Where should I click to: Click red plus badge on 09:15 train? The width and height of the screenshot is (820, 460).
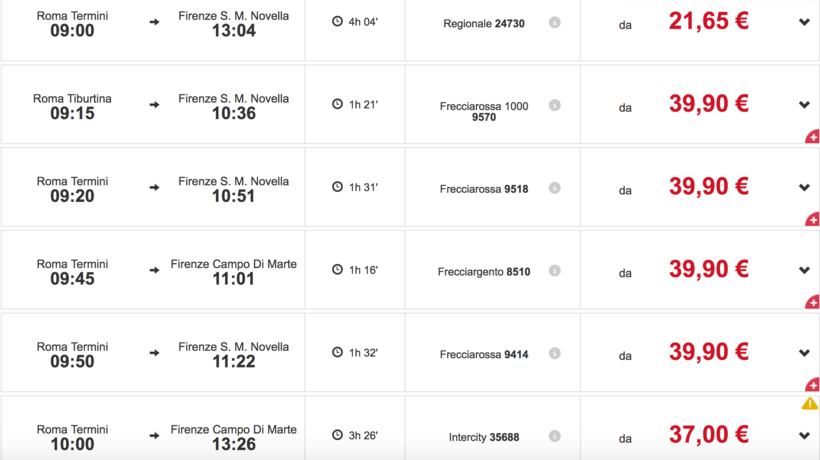812,137
